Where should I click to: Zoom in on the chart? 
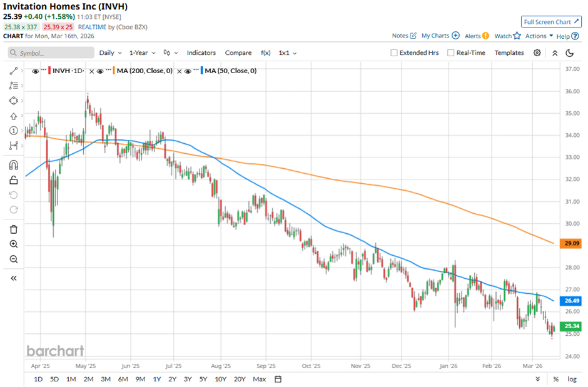tap(14, 244)
